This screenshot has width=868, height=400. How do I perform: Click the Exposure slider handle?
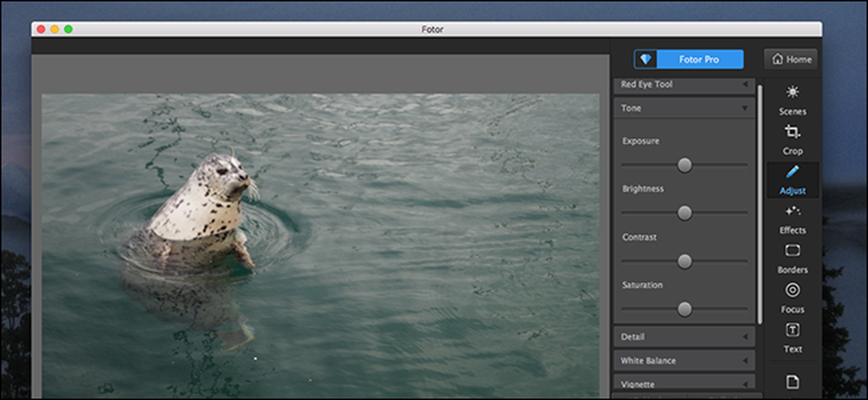[x=685, y=165]
